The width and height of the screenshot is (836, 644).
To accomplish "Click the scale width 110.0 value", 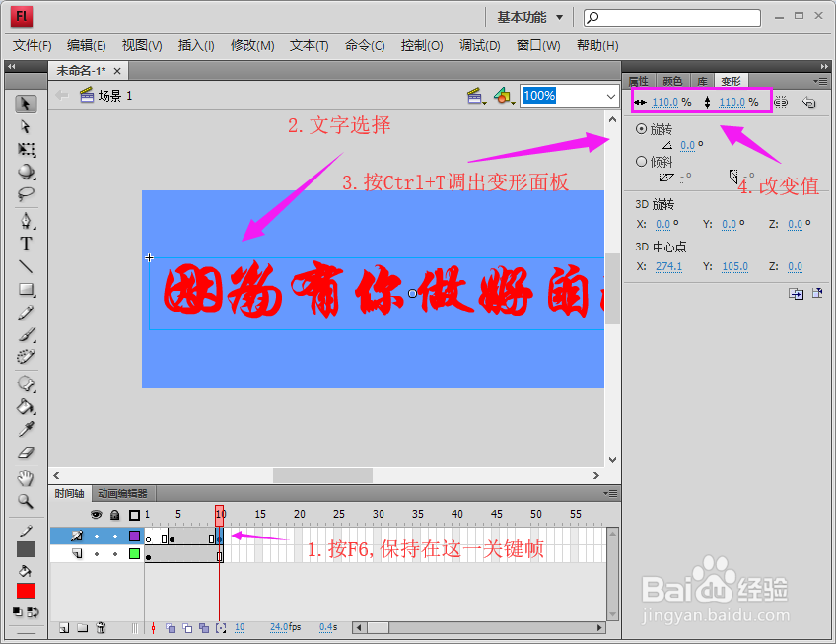I will (664, 102).
